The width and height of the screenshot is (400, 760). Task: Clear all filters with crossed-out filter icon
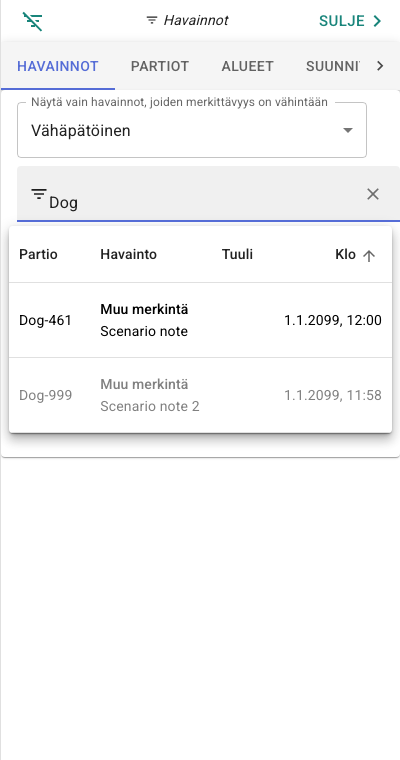pyautogui.click(x=32, y=21)
